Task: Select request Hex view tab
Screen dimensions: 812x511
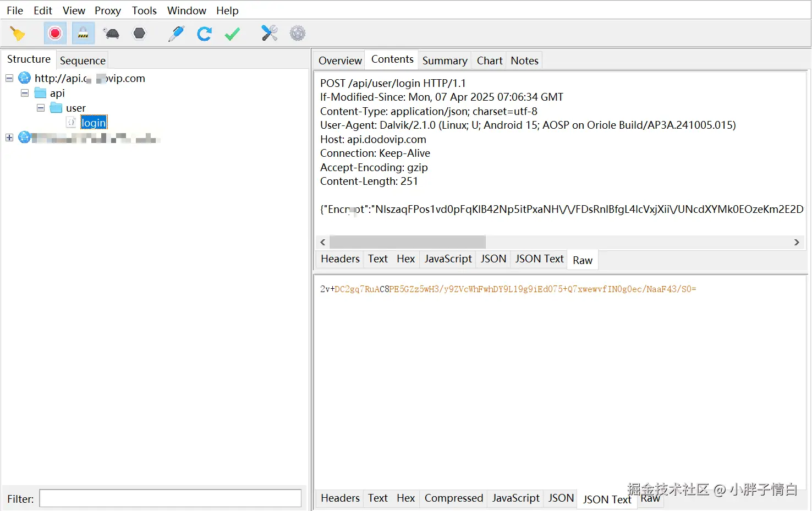Action: (405, 259)
